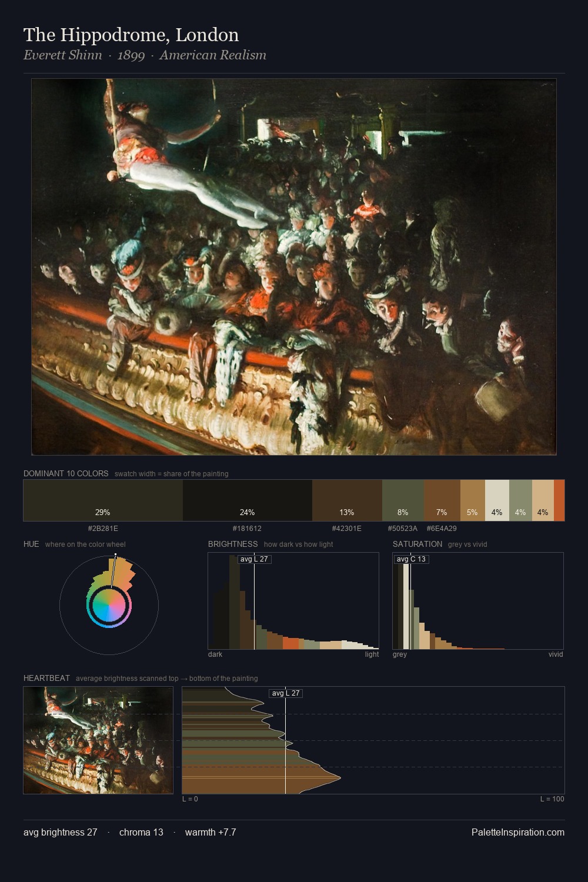Click the 'avg brightness 27' footer stat

point(61,832)
